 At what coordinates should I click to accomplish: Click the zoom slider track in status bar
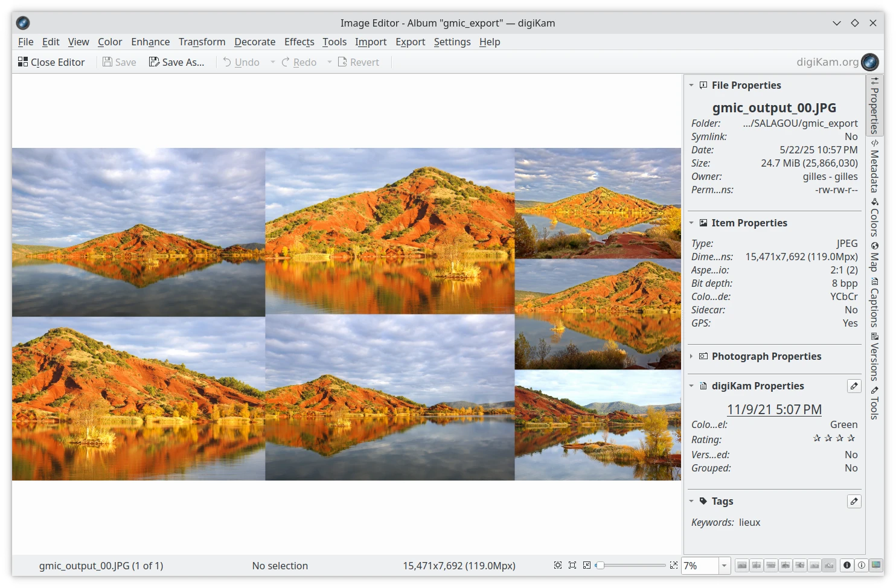pyautogui.click(x=634, y=566)
